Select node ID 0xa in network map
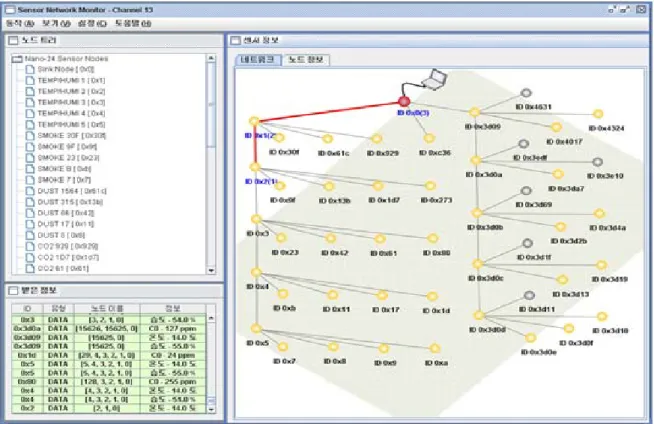 pos(435,348)
